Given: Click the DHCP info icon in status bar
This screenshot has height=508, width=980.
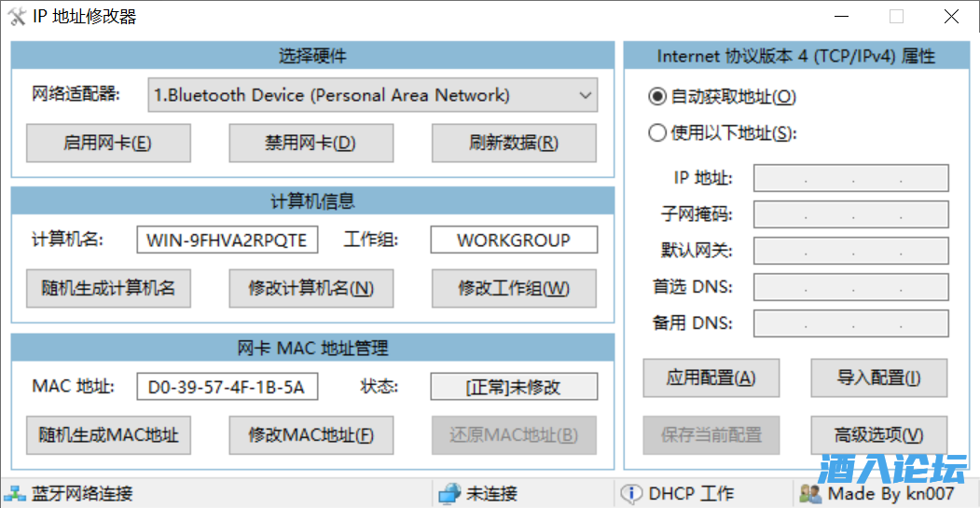Looking at the screenshot, I should coord(631,494).
